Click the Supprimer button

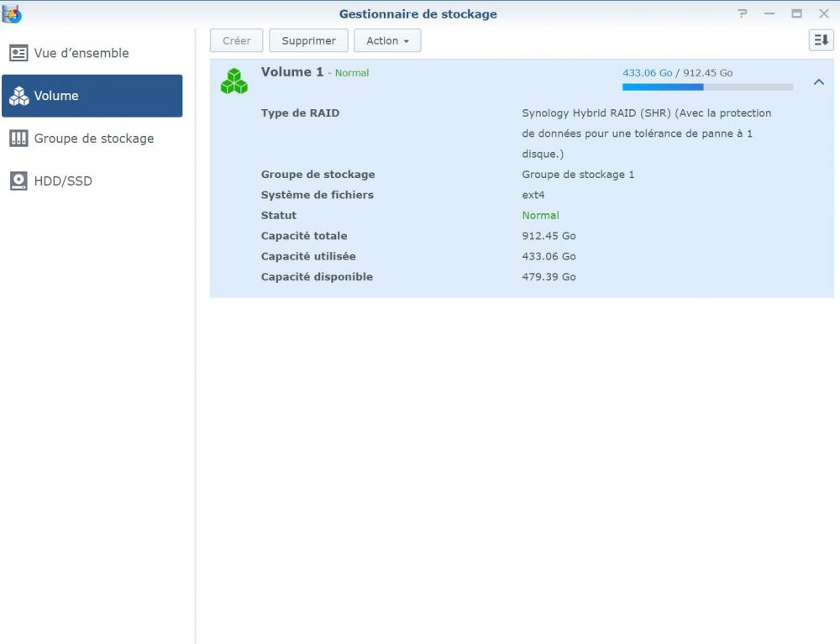coord(308,40)
